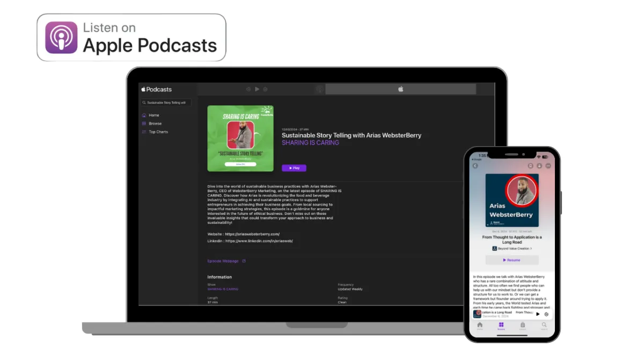Screen dimensions: 644x362
Task: Click the Home icon in the sidebar
Action: click(144, 115)
